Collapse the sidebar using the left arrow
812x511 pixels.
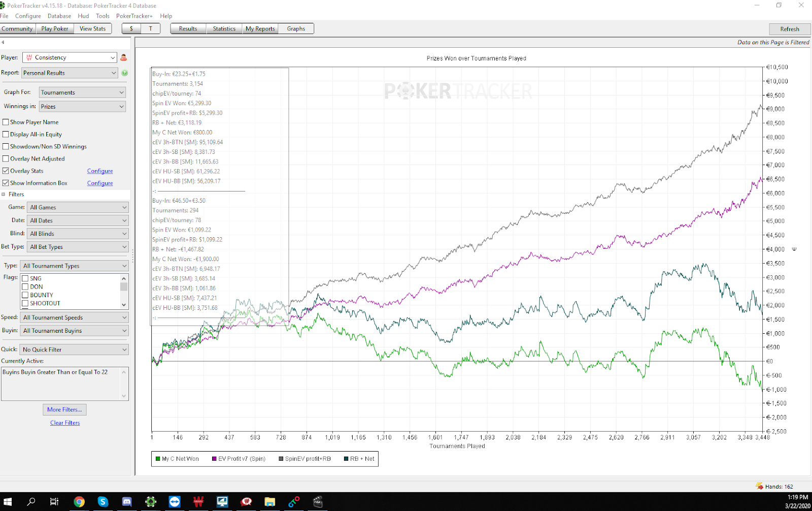point(3,42)
